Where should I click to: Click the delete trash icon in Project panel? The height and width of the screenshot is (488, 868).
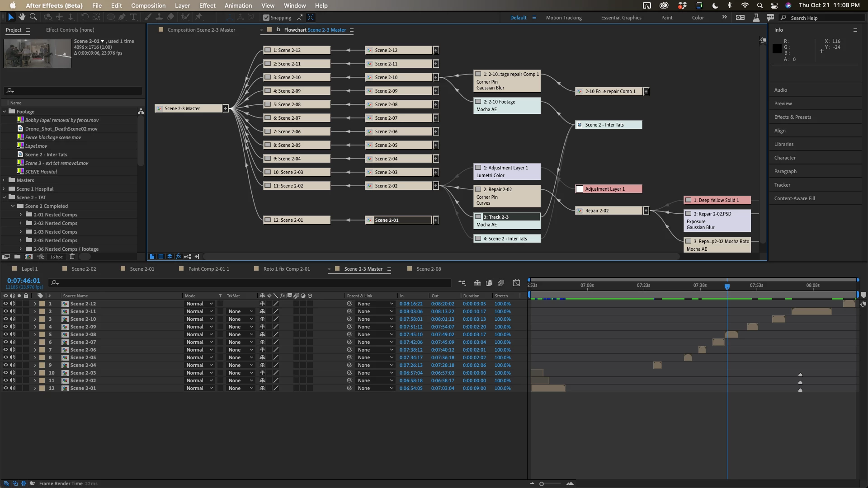[72, 257]
